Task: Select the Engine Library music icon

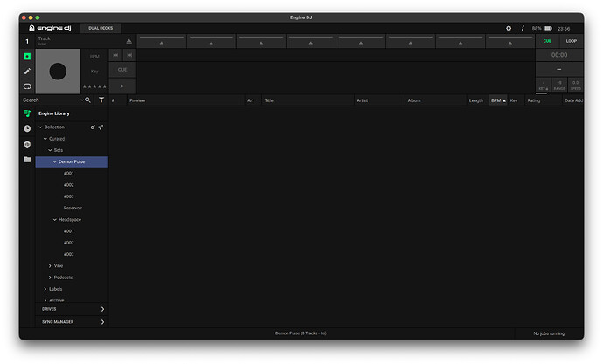Action: 27,113
